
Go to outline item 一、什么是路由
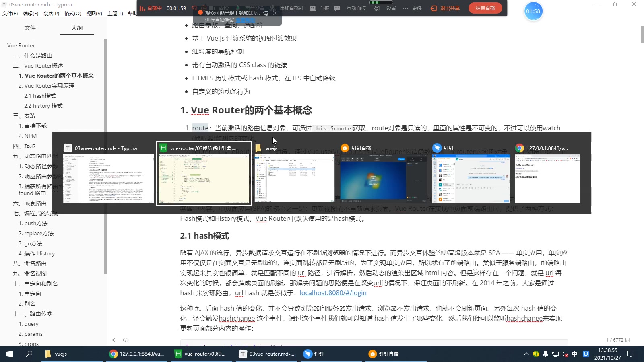click(33, 56)
